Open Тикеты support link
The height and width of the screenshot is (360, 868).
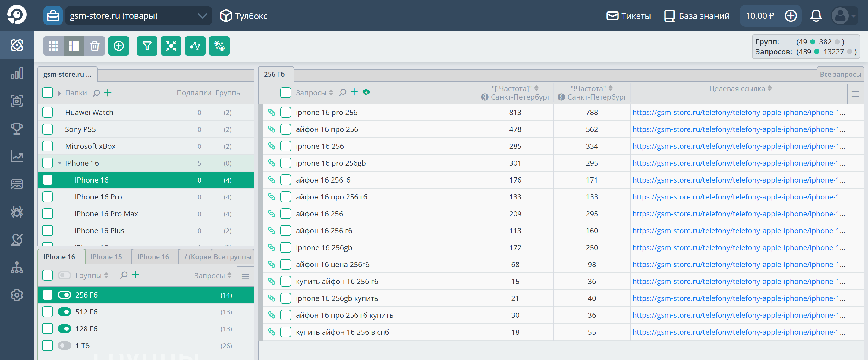pyautogui.click(x=628, y=16)
